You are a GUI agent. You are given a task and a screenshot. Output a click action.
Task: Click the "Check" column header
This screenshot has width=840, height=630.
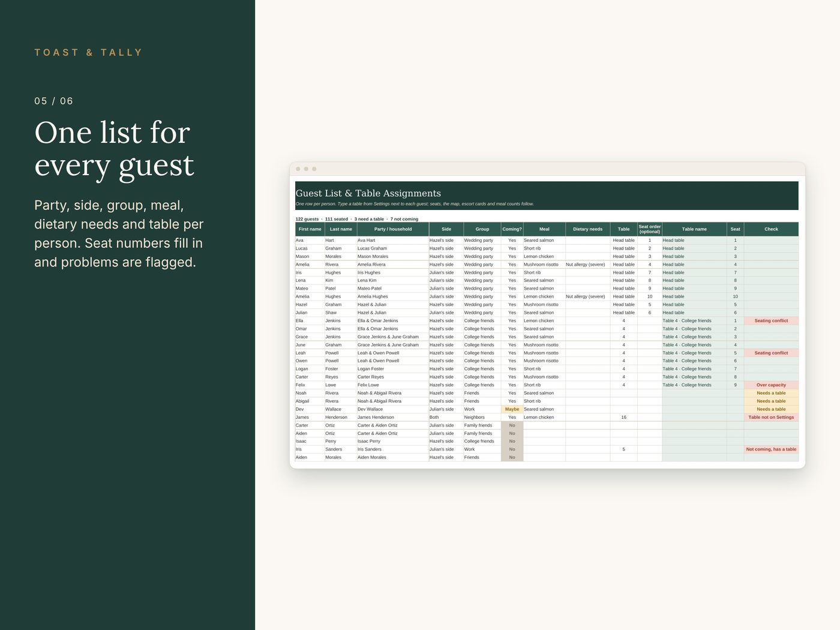coord(771,229)
